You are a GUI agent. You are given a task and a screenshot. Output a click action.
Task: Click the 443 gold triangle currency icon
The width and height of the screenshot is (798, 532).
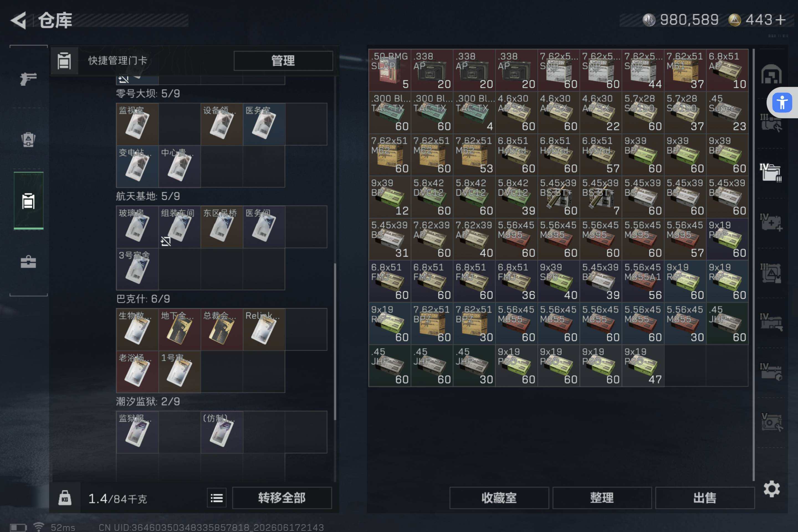tap(735, 20)
